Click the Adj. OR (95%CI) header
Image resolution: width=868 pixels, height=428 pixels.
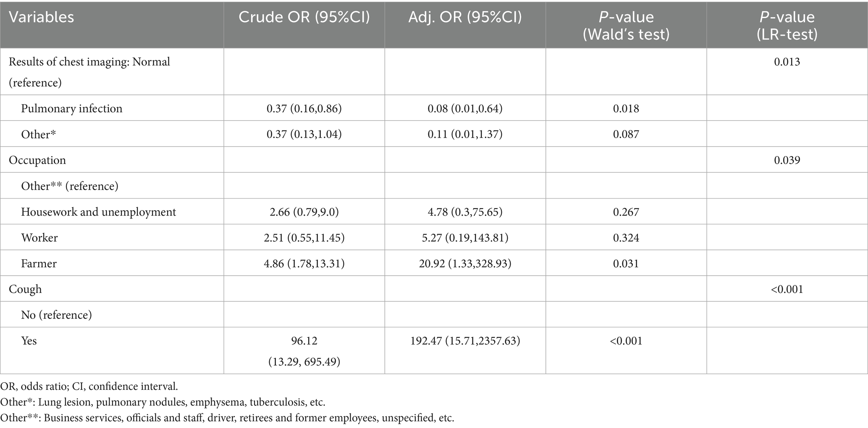tap(465, 17)
